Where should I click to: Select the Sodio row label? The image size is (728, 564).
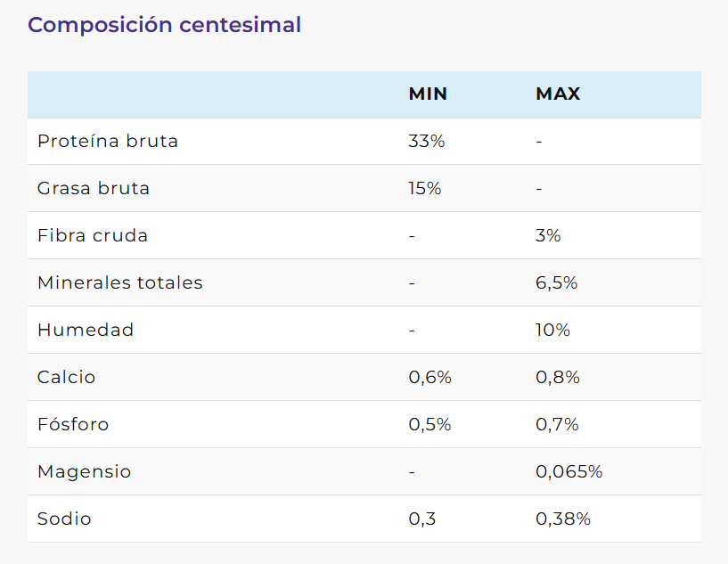pyautogui.click(x=64, y=519)
